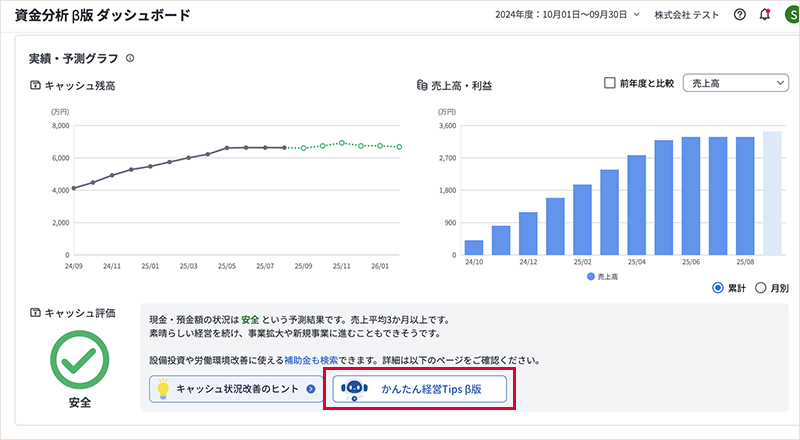
Task: Select the 累計 radio button
Action: tap(717, 288)
